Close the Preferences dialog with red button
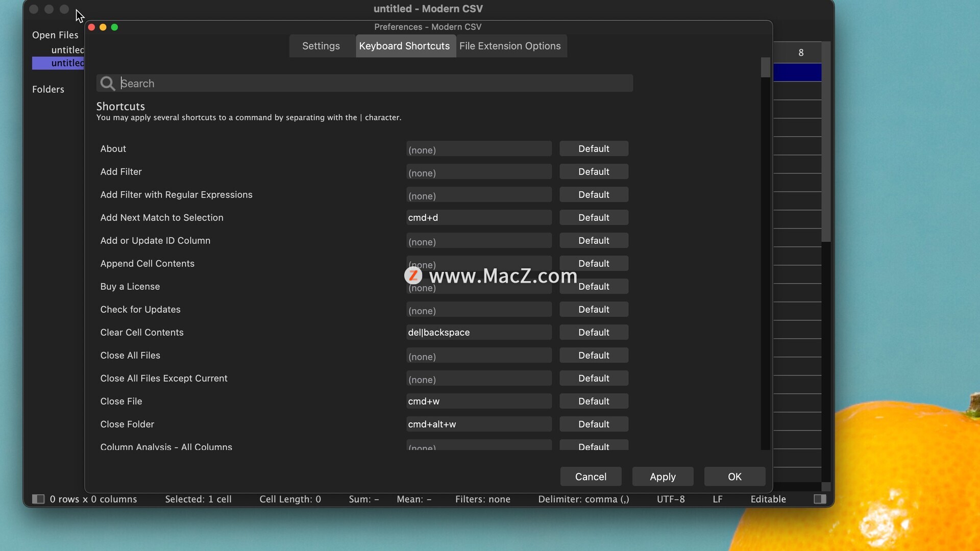 click(x=91, y=27)
